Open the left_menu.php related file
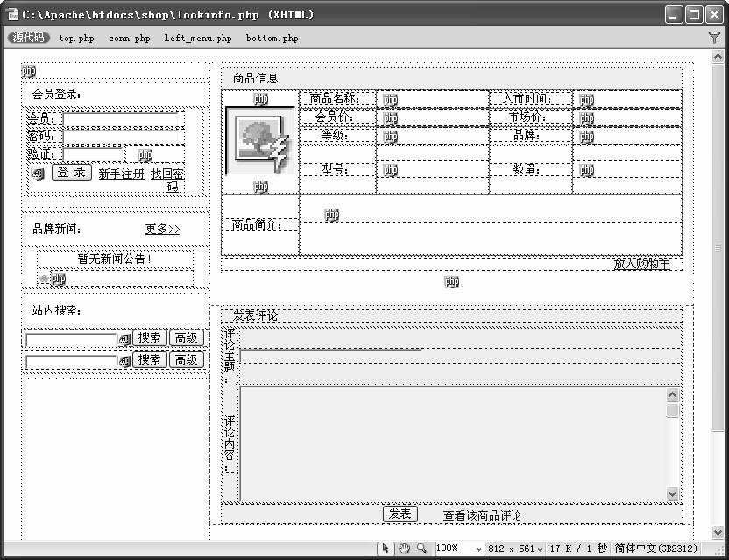729x560 pixels. click(197, 39)
